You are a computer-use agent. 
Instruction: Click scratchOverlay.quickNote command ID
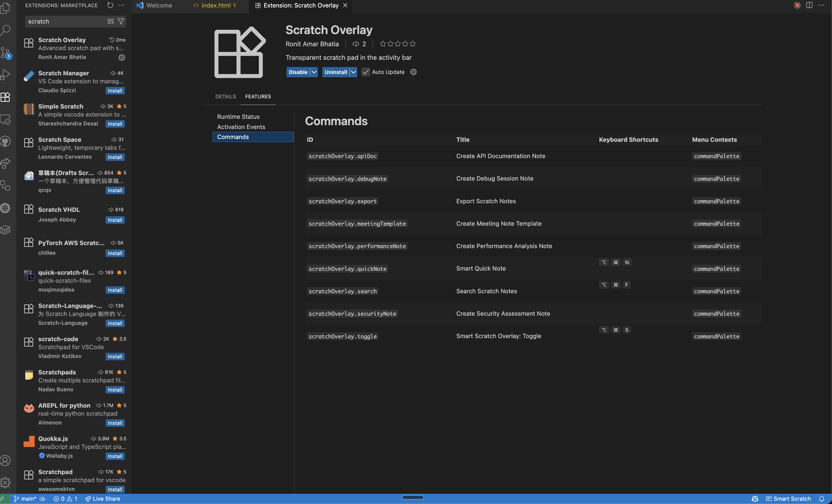[x=347, y=269]
